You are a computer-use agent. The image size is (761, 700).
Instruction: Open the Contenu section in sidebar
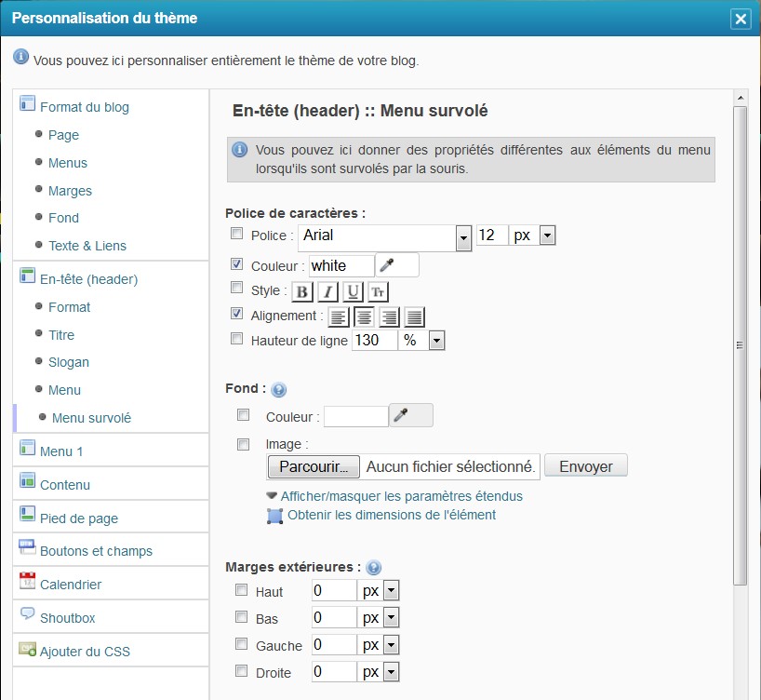65,485
